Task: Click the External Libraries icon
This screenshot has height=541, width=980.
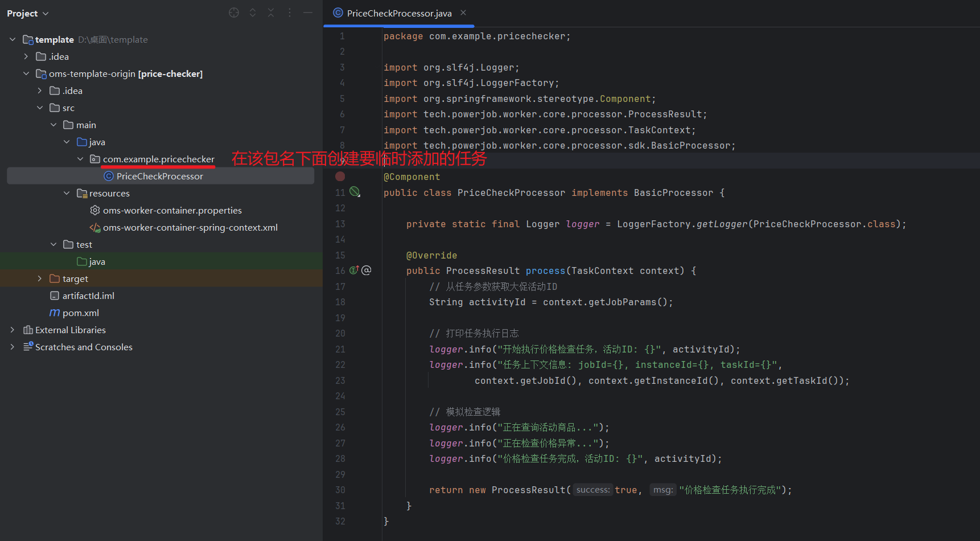Action: [x=28, y=330]
